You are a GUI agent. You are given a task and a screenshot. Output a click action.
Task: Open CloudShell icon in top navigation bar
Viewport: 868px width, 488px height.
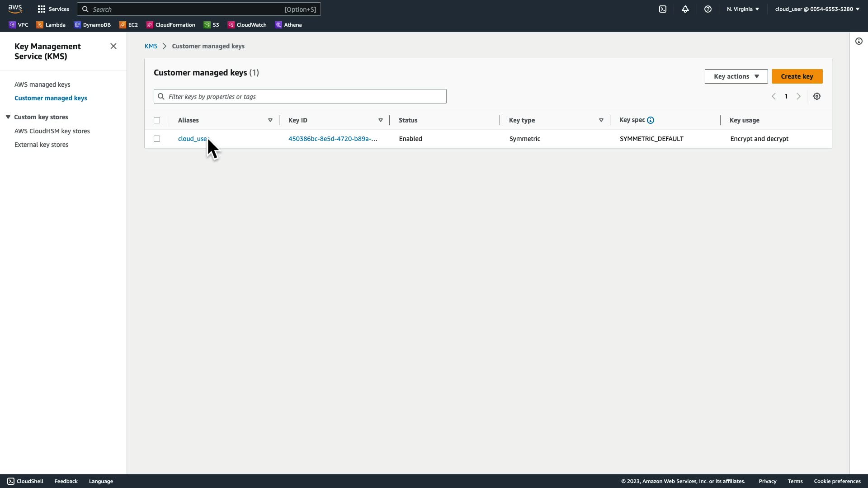(663, 9)
